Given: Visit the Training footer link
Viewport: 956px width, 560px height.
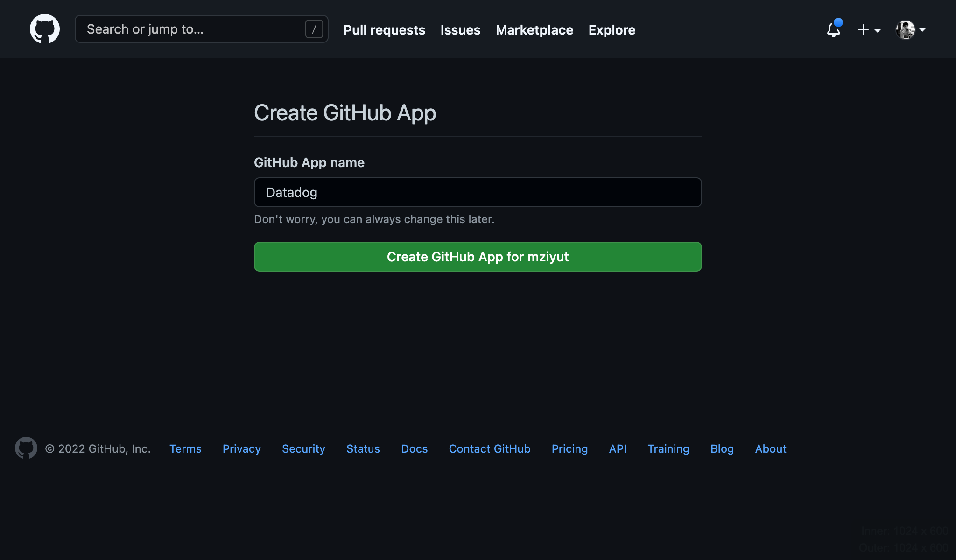Looking at the screenshot, I should [x=668, y=448].
